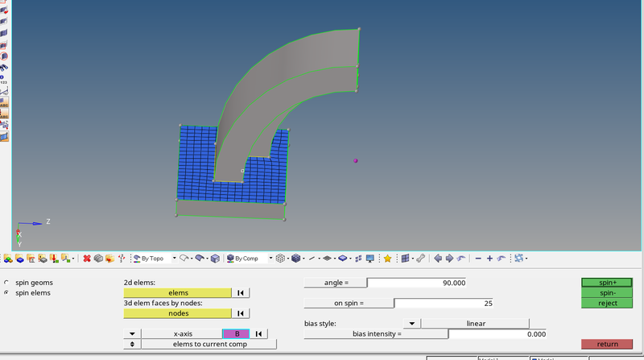The width and height of the screenshot is (644, 360).
Task: Click the measure distance icon in left sidebar
Action: [x=4, y=91]
